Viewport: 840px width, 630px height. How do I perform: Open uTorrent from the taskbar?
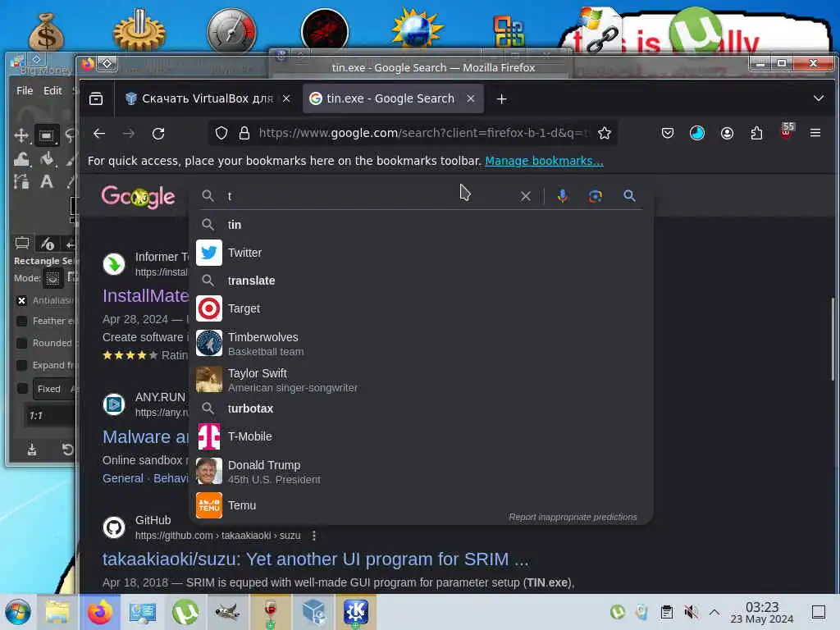185,612
